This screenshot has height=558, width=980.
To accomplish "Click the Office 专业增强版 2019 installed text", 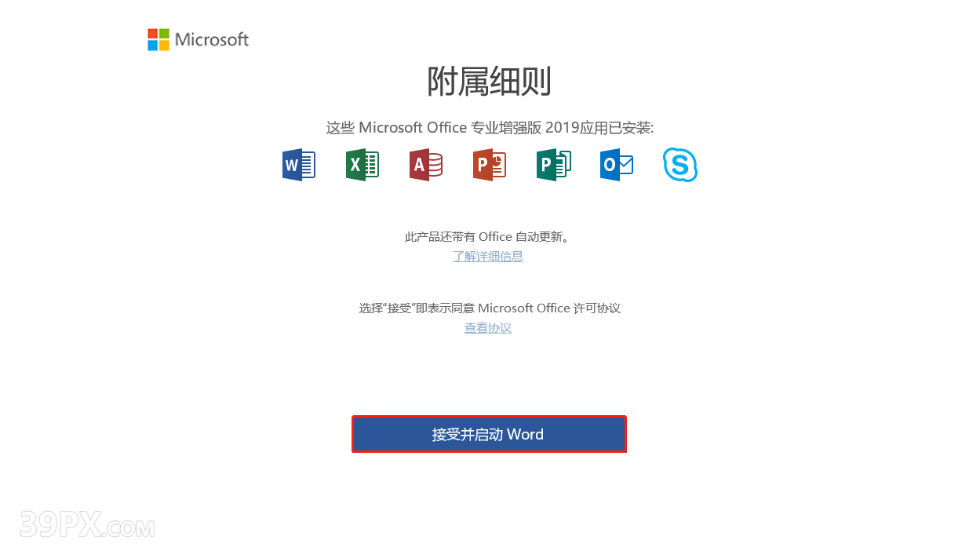I will (x=490, y=128).
